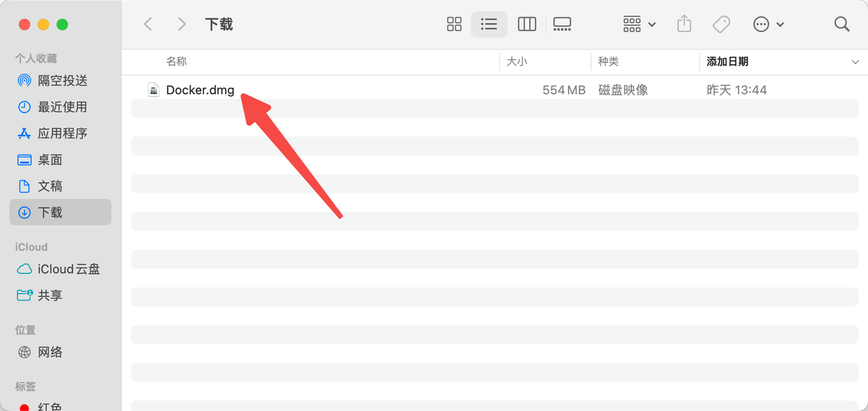Viewport: 868px width, 411px height.
Task: Open the group-by options dropdown
Action: click(639, 24)
